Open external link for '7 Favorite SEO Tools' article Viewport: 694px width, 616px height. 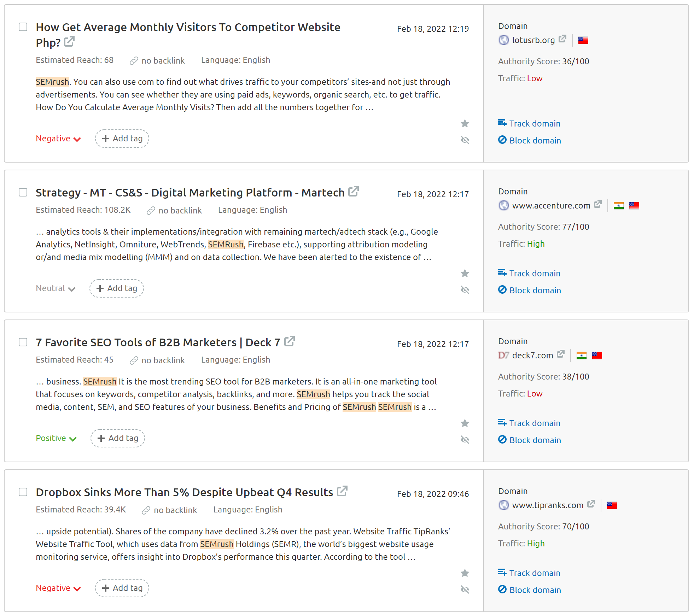289,341
